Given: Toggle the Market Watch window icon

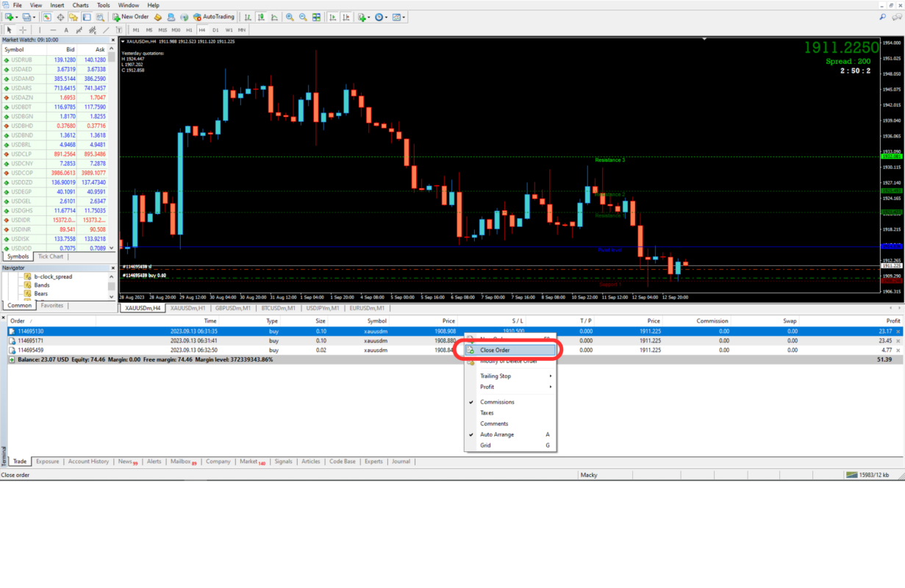Looking at the screenshot, I should [x=47, y=16].
